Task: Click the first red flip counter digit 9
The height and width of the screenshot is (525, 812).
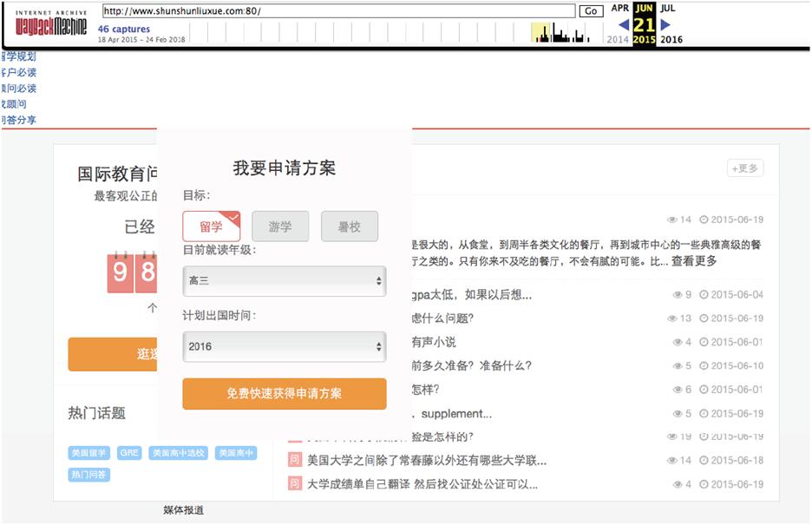Action: pos(120,273)
